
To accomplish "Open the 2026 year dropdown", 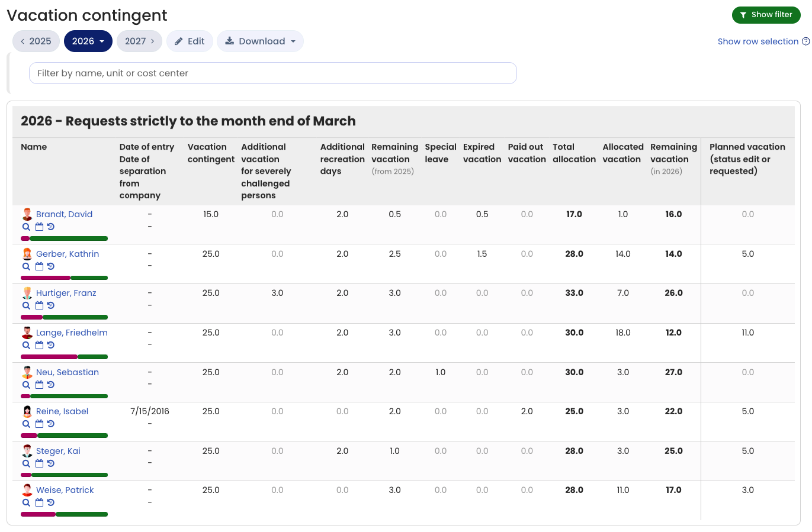I will [x=88, y=41].
